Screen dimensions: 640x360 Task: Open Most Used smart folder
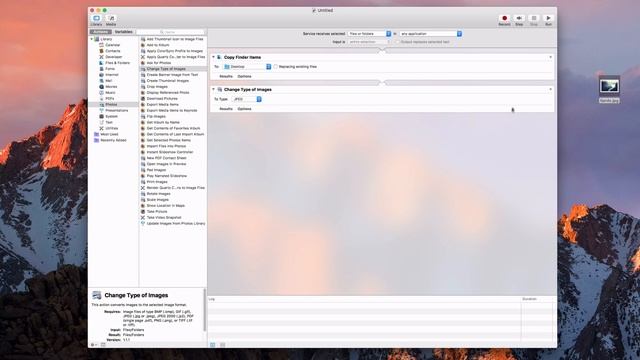pyautogui.click(x=109, y=134)
